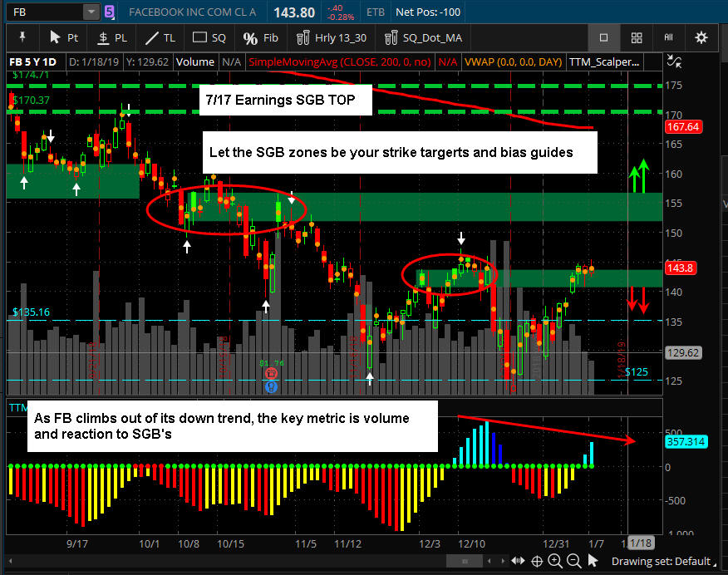Click the collapse studies header icon
Viewport: 728px width, 575px height.
click(674, 61)
